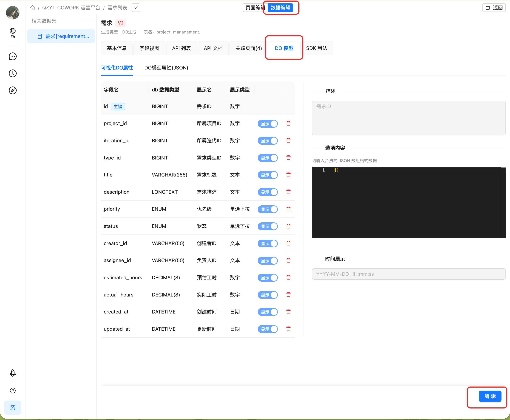Click the rocket icon in sidebar
Screen dimensions: 510x420
point(13,373)
